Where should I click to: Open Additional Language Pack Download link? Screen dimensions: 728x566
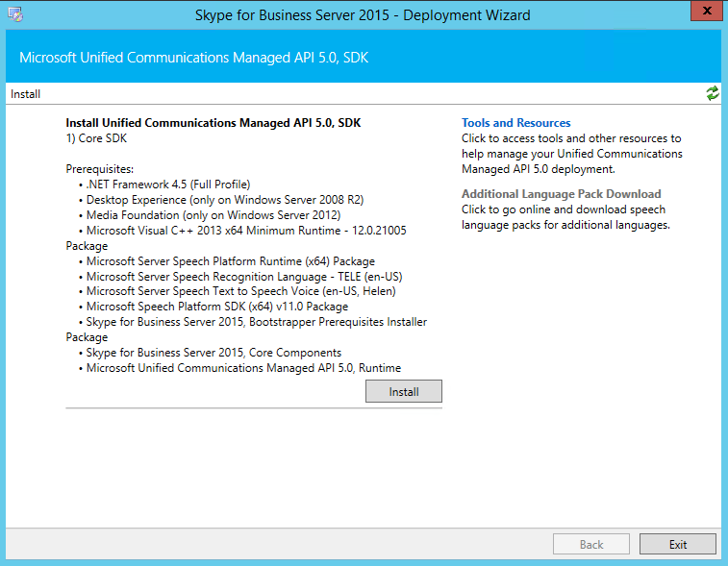pos(561,194)
